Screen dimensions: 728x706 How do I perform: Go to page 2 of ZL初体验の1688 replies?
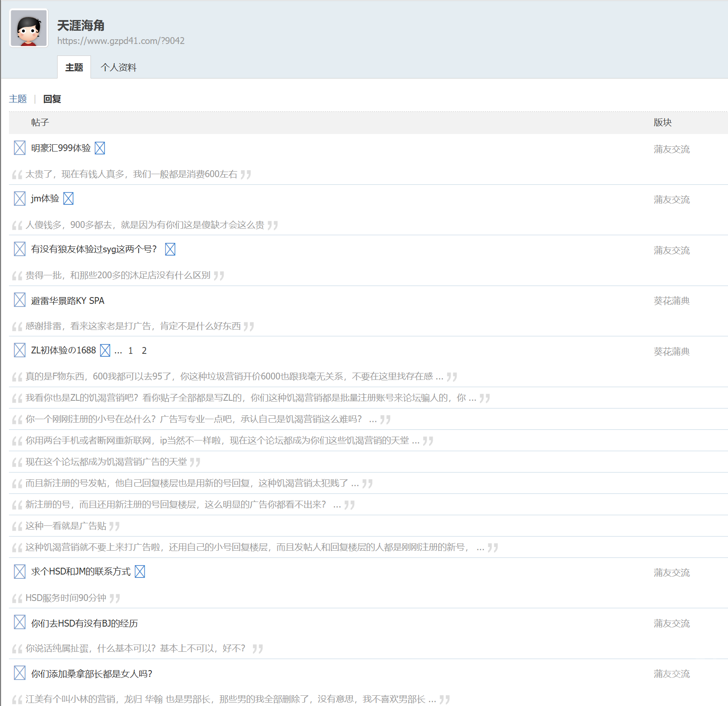point(144,350)
